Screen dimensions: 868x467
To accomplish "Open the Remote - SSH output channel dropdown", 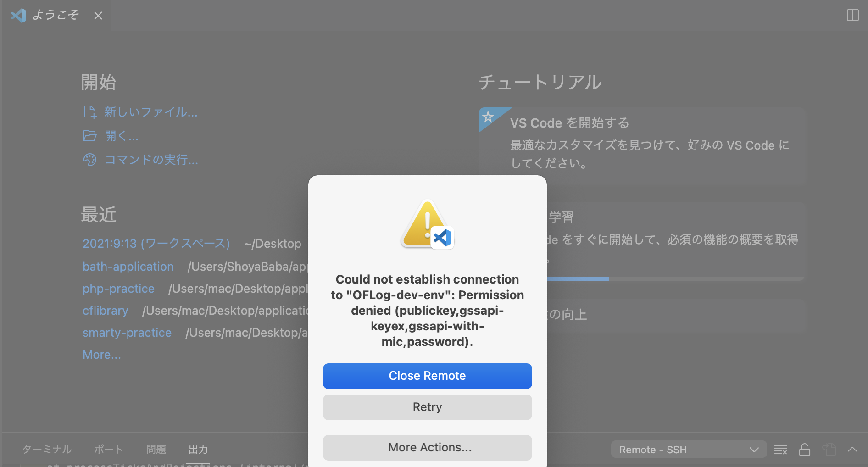I will 688,450.
